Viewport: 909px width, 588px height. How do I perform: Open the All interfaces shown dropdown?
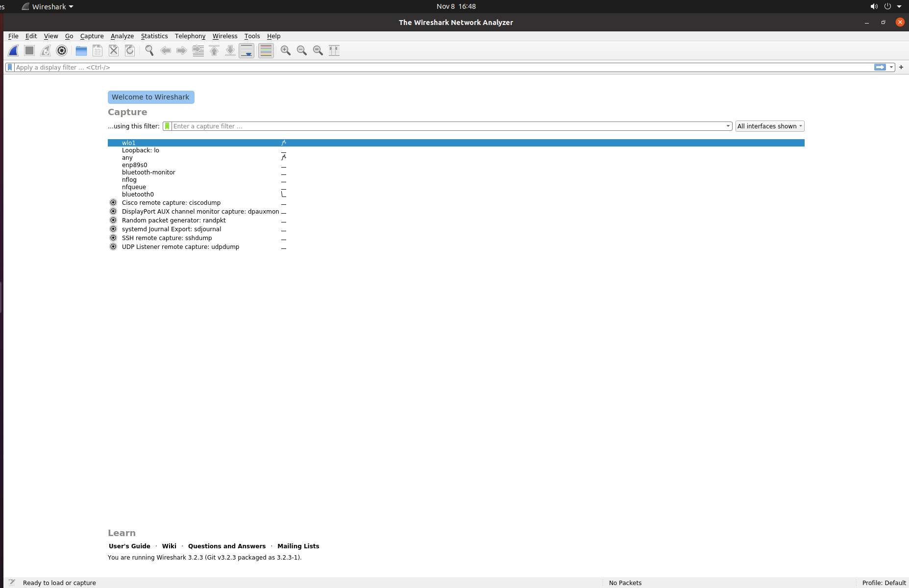tap(770, 126)
